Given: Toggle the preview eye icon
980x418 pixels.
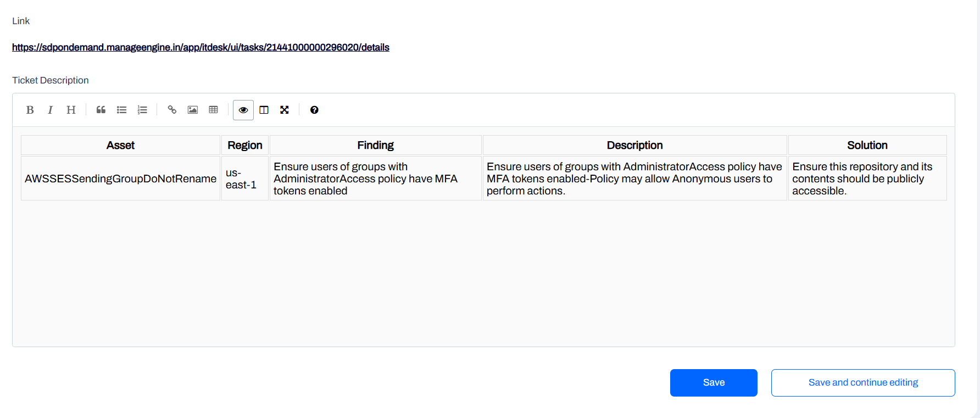Looking at the screenshot, I should point(243,110).
